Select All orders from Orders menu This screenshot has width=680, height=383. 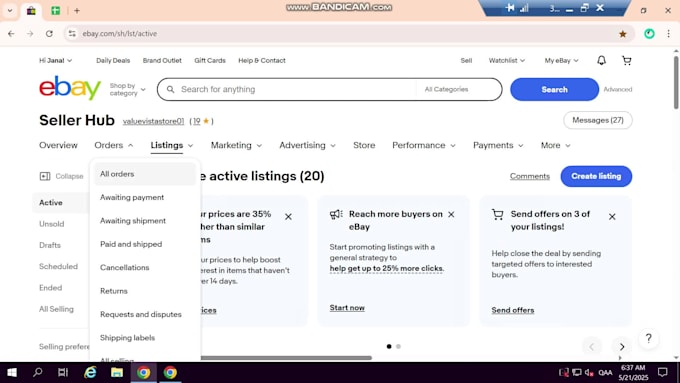tap(145, 174)
